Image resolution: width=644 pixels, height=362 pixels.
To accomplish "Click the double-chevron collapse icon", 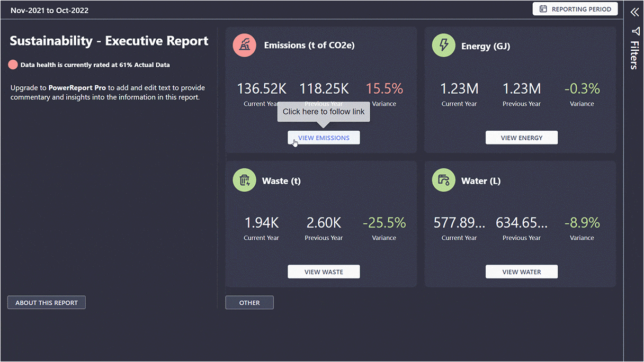I will pyautogui.click(x=634, y=12).
